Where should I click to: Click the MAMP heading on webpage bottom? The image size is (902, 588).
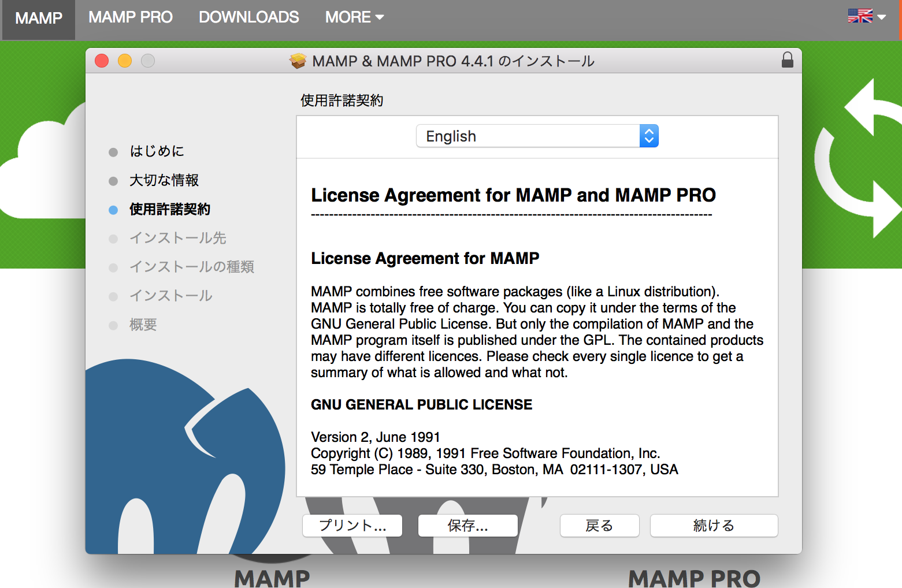coord(272,578)
